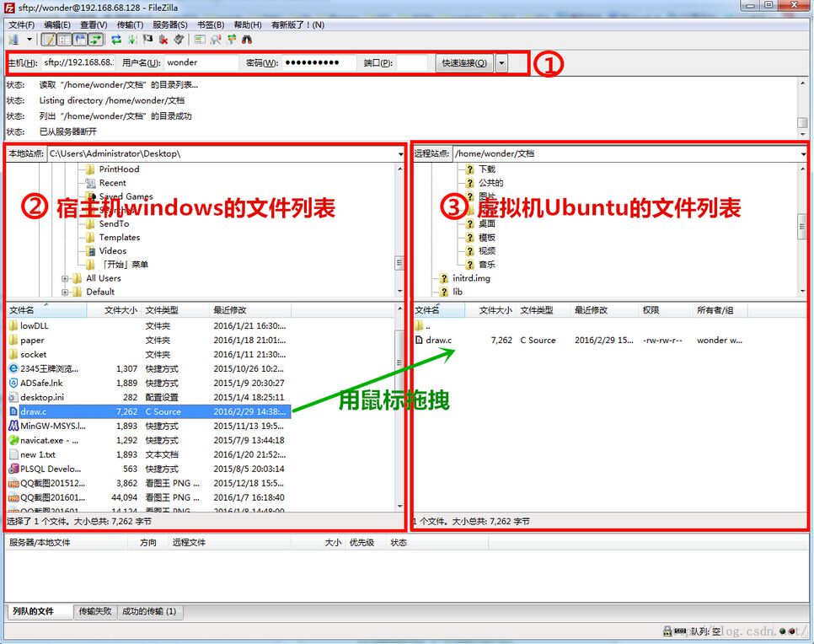Open the 服务器(S) menu
Viewport: 814px width, 644px height.
click(170, 25)
